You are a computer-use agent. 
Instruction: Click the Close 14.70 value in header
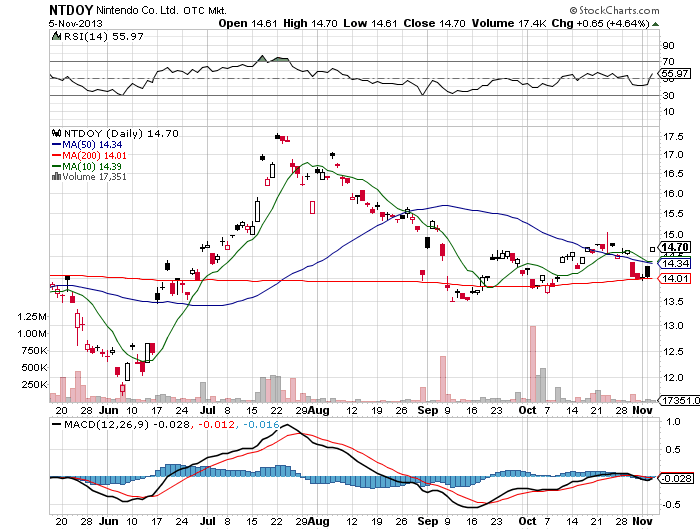434,23
